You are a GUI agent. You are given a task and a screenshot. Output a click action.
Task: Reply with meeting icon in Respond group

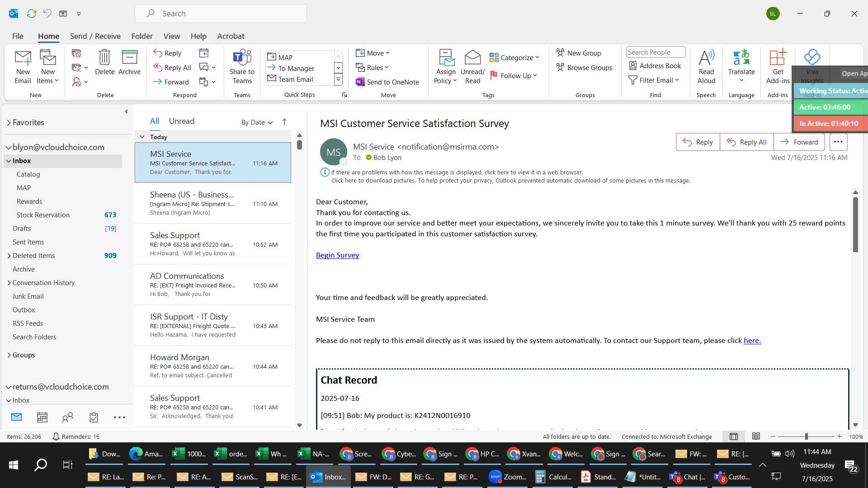[x=204, y=53]
